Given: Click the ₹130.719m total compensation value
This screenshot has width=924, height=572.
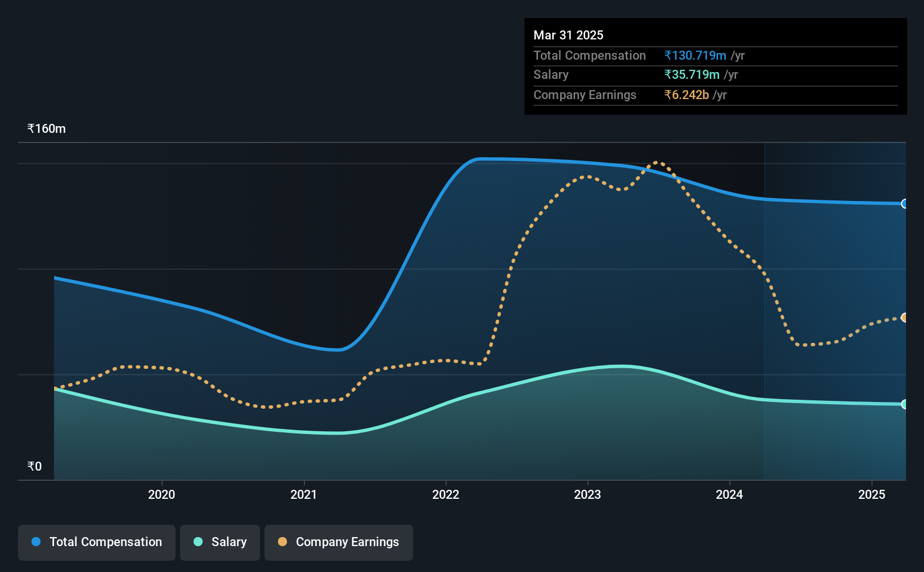Looking at the screenshot, I should click(695, 55).
